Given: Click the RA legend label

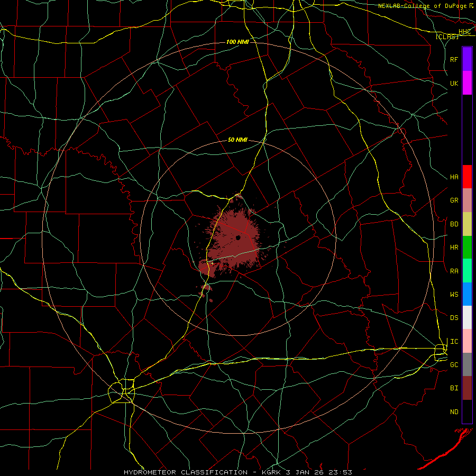Looking at the screenshot, I should pos(454,271).
